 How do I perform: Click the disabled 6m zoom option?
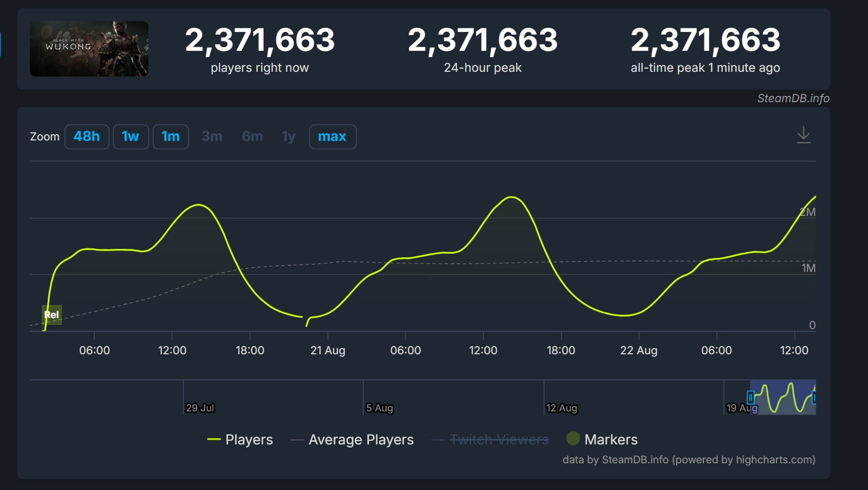(x=253, y=137)
